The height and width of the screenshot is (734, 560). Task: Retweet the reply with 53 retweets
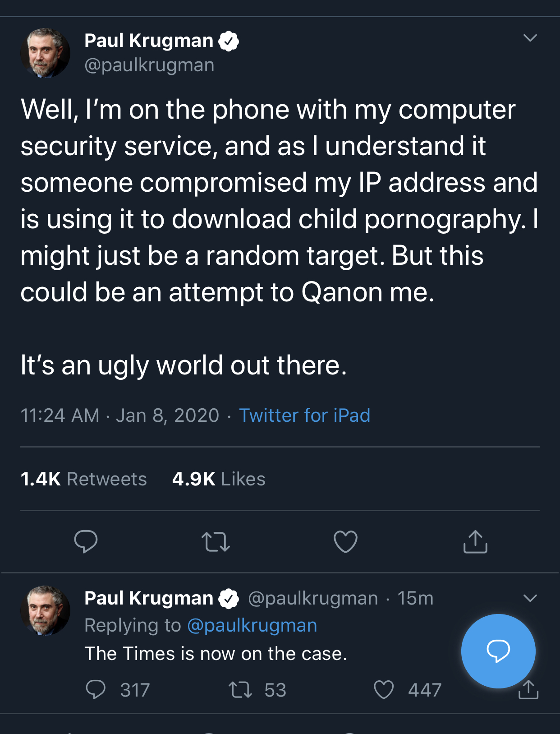tap(240, 690)
